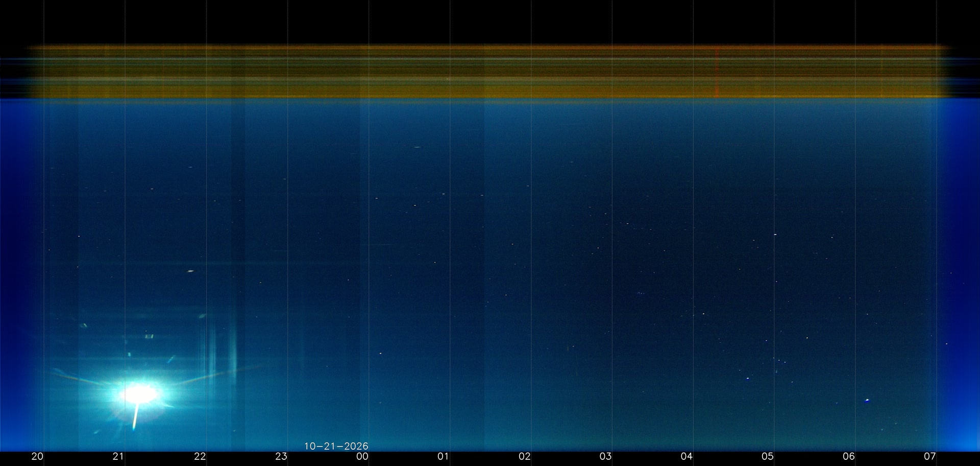The height and width of the screenshot is (466, 980).
Task: Click the 20 hour label on timeline
Action: [x=37, y=456]
